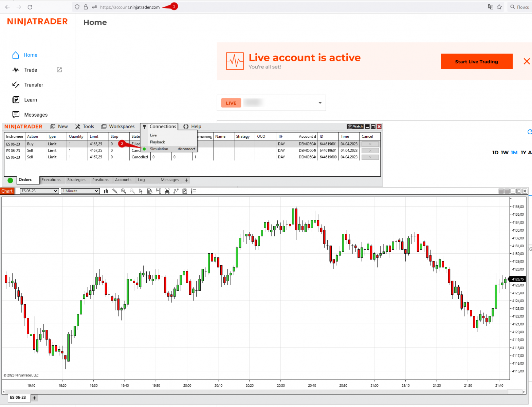Click the Connections menu in Control Center
The width and height of the screenshot is (532, 407).
[x=159, y=127]
